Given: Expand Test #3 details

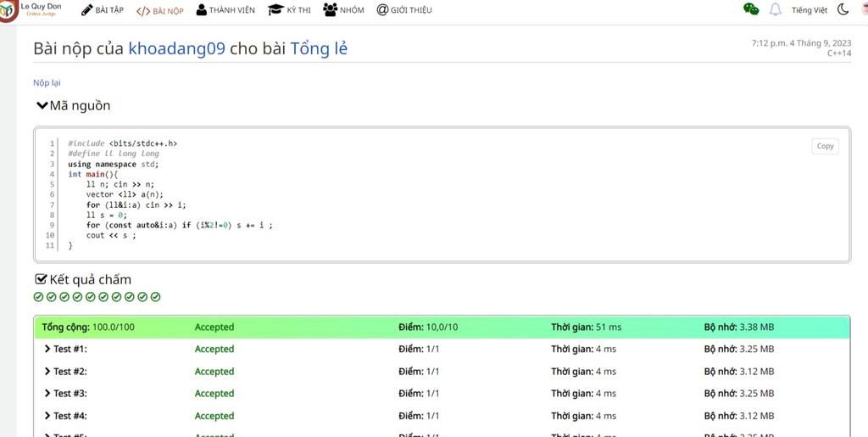Looking at the screenshot, I should click(x=65, y=393).
